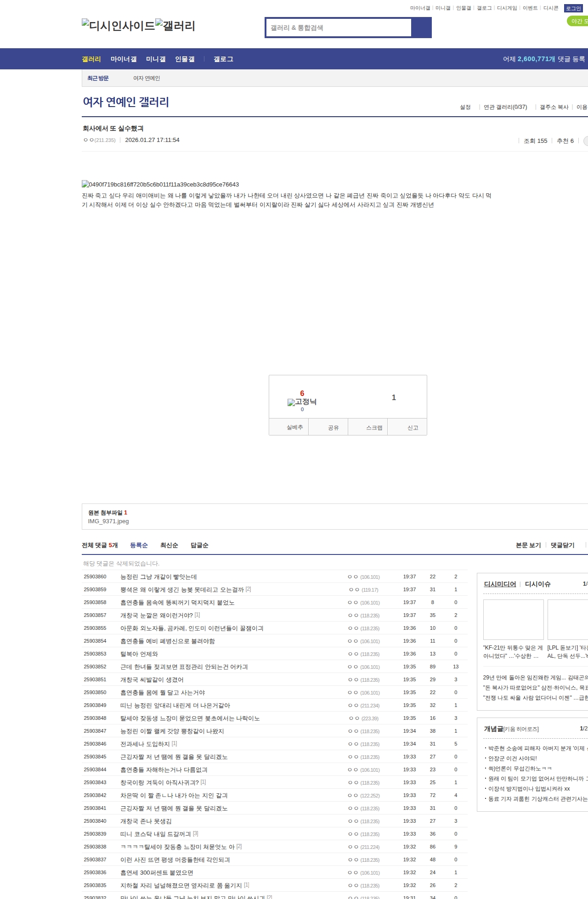This screenshot has width=588, height=899.
Task: Open 마이너갤 in the top utility links
Action: 420,8
